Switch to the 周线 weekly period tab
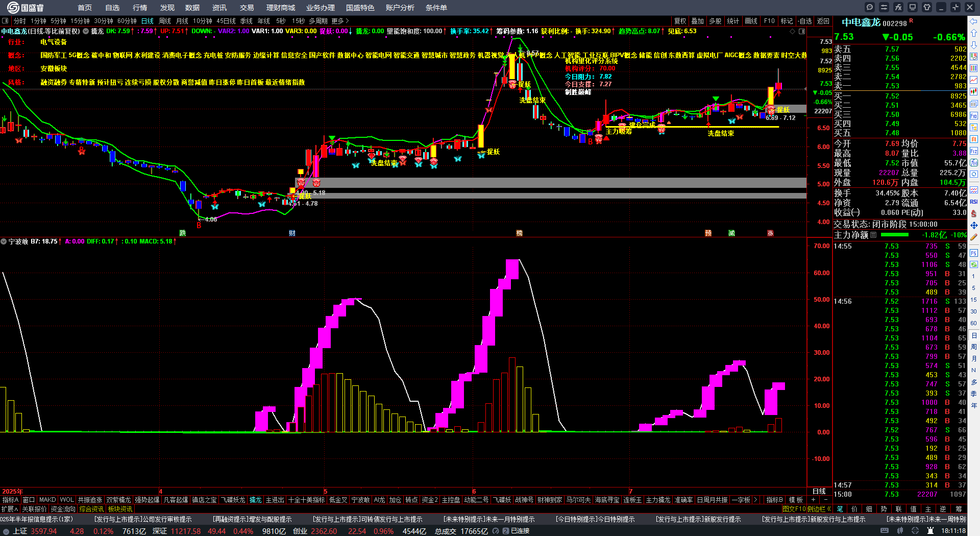This screenshot has width=980, height=536. [165, 21]
